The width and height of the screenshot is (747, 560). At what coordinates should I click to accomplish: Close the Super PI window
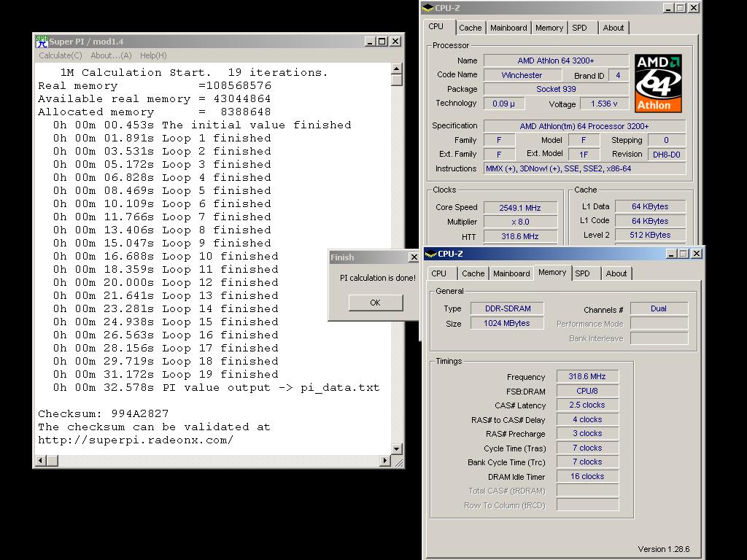coord(395,42)
